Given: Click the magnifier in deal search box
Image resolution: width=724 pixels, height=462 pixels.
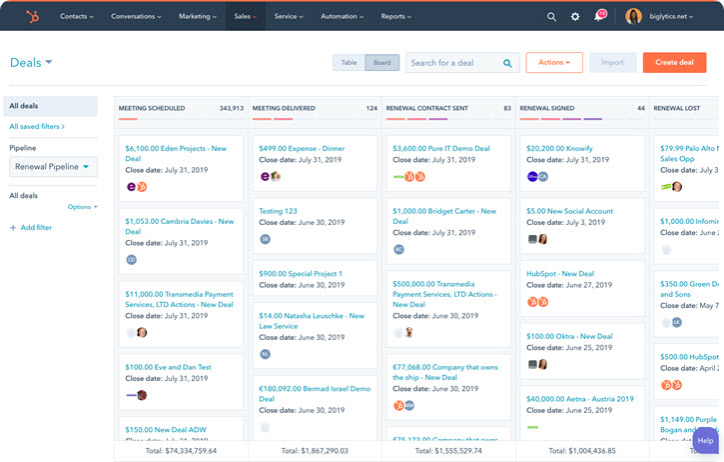Looking at the screenshot, I should [507, 63].
